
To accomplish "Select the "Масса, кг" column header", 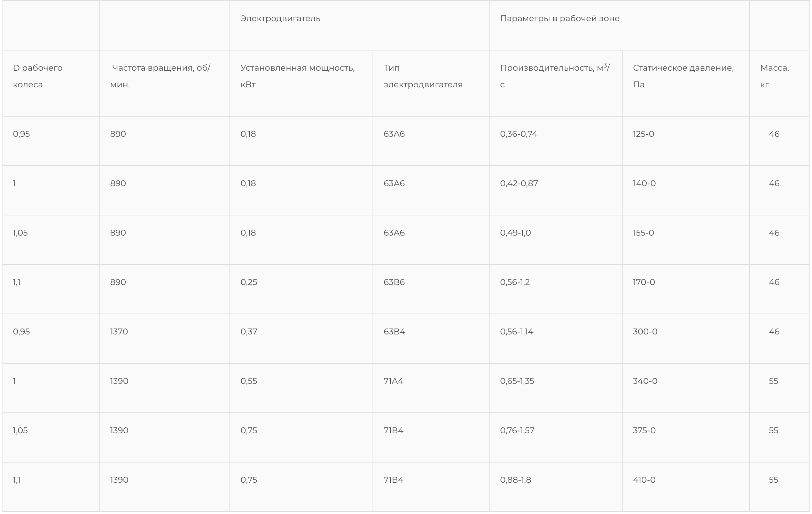I will [x=774, y=76].
